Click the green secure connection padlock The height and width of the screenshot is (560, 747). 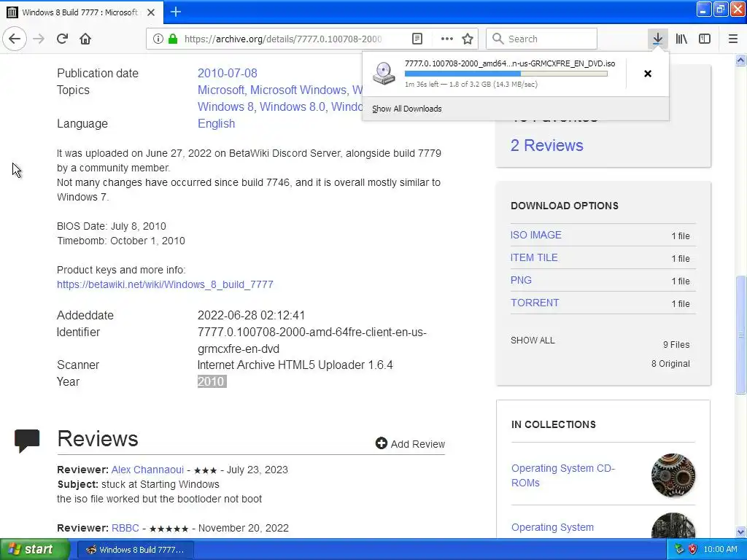tap(173, 39)
